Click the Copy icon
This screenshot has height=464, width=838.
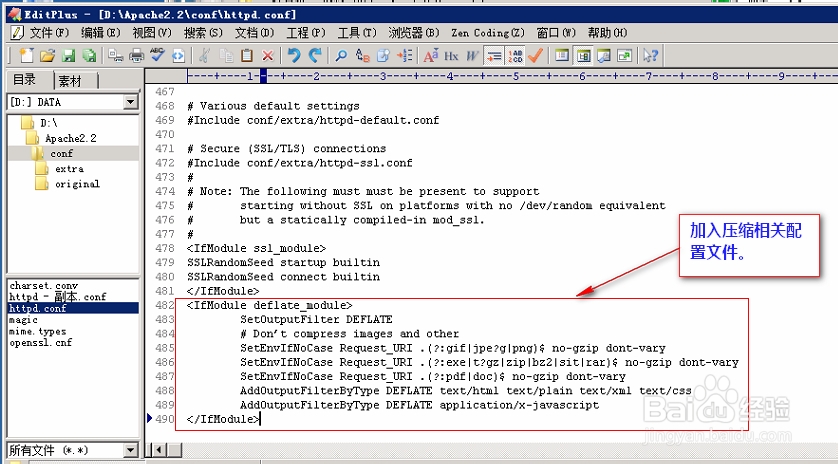(x=227, y=56)
